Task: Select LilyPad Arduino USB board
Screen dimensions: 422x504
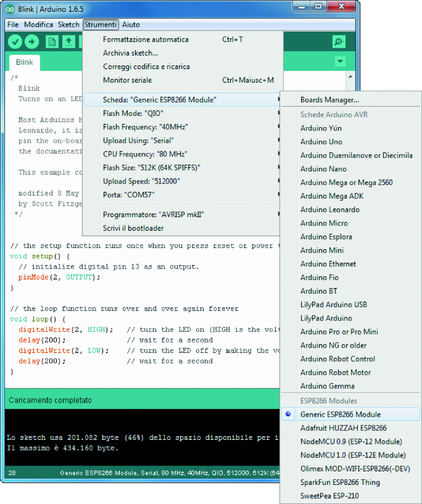Action: 351,305
